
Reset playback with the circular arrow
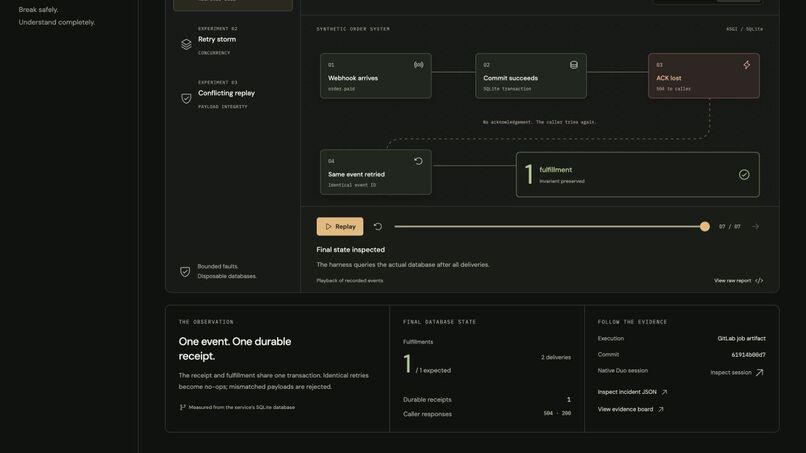[x=378, y=227]
